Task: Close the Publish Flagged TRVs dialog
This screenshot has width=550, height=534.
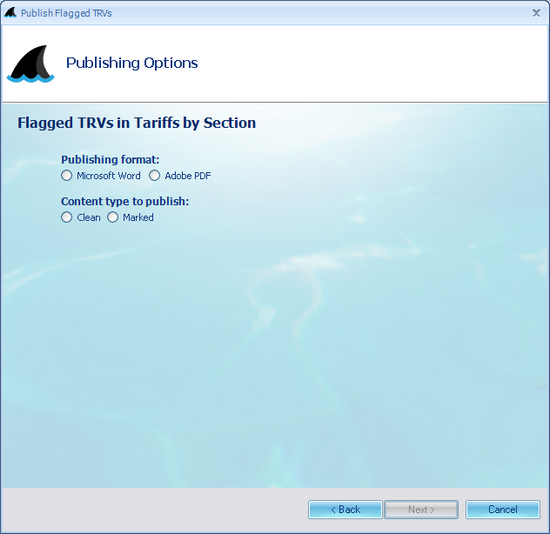Action: click(x=536, y=13)
